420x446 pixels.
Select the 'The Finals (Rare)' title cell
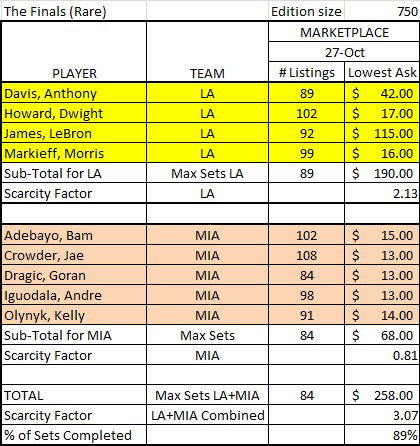coord(74,11)
